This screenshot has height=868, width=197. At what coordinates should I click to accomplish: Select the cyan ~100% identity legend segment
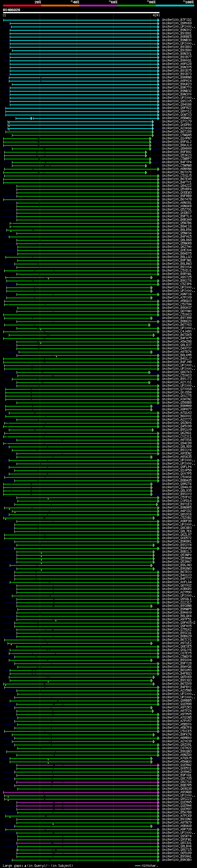pos(175,6)
